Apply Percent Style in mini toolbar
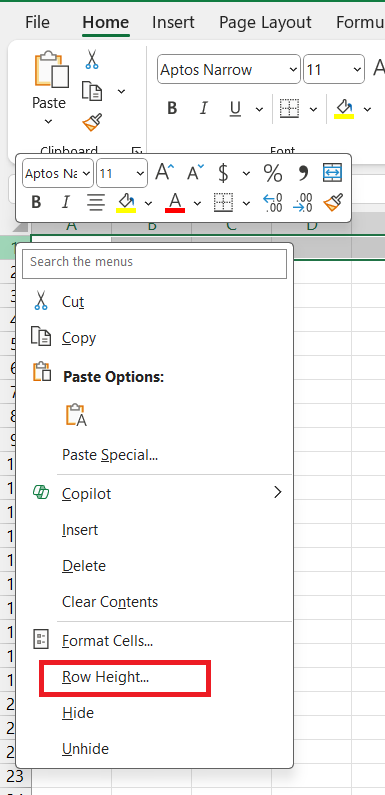The image size is (385, 795). click(x=272, y=173)
